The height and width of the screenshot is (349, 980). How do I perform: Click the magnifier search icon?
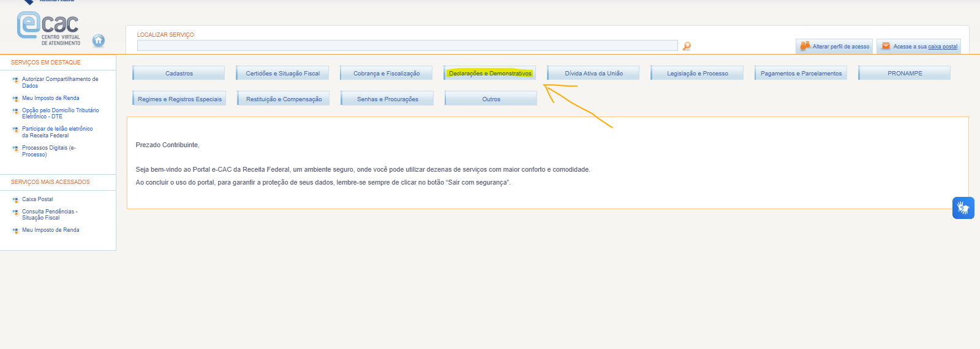pos(687,46)
